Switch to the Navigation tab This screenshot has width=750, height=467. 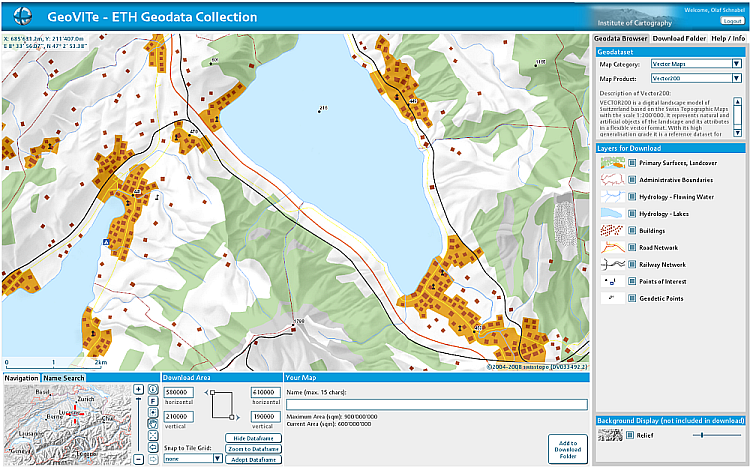click(22, 378)
